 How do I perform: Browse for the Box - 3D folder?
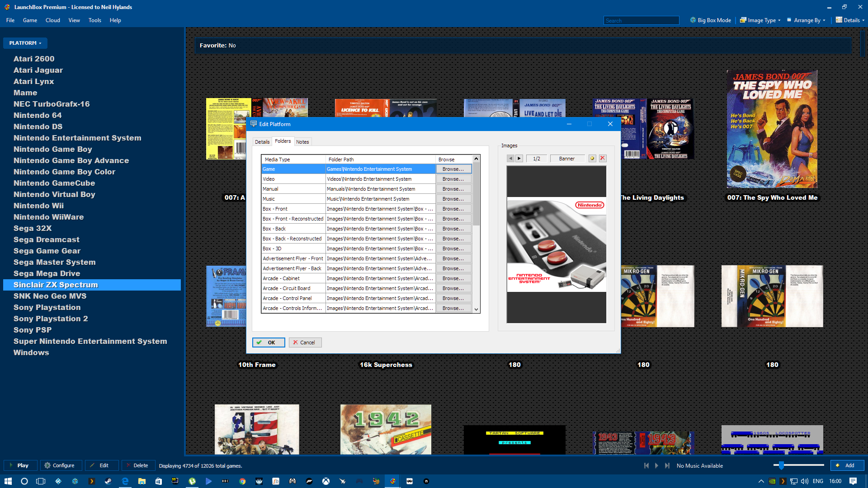[x=453, y=249]
